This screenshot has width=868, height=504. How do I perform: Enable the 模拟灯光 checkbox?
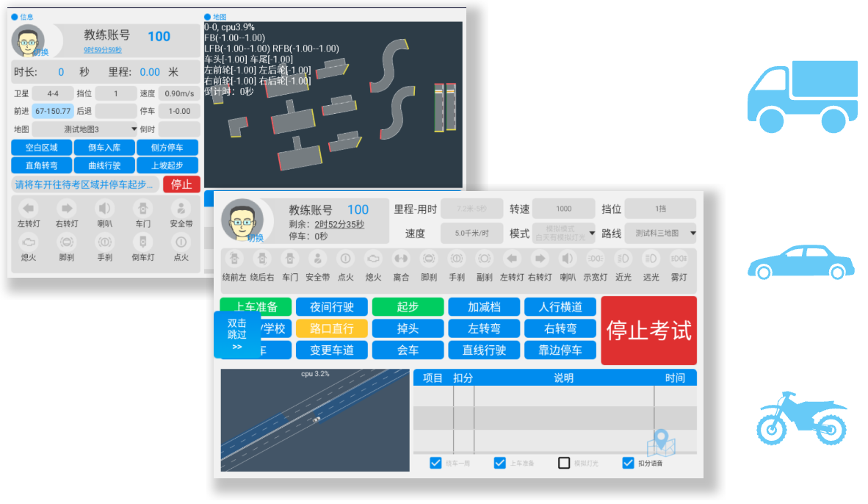[564, 463]
